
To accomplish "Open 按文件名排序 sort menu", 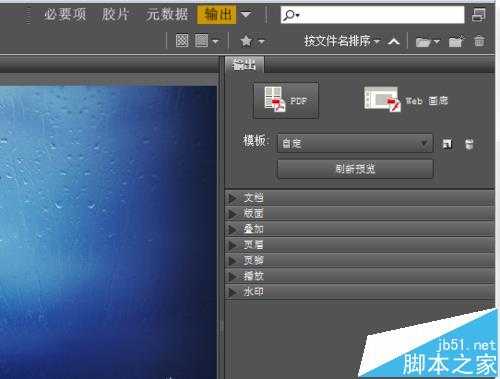I will (x=342, y=41).
